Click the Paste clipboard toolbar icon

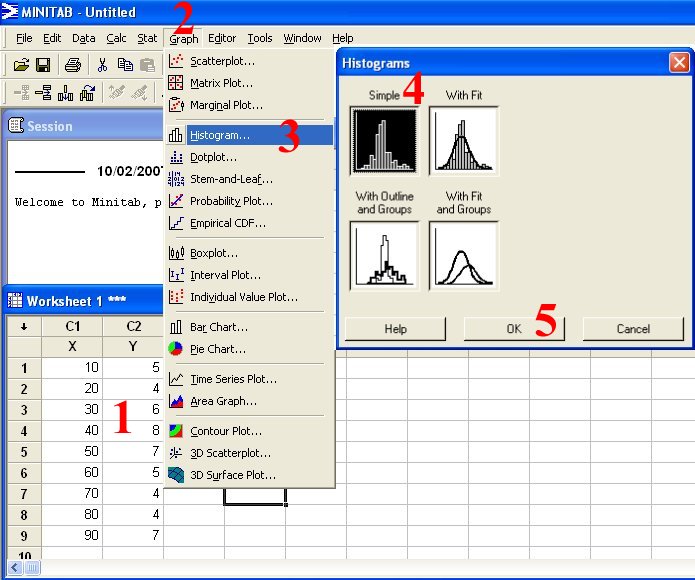point(147,65)
